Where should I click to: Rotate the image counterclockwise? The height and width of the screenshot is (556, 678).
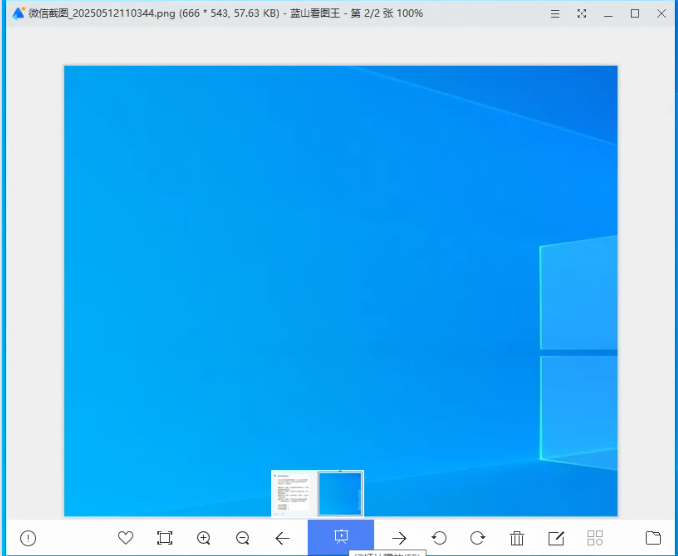(x=439, y=538)
